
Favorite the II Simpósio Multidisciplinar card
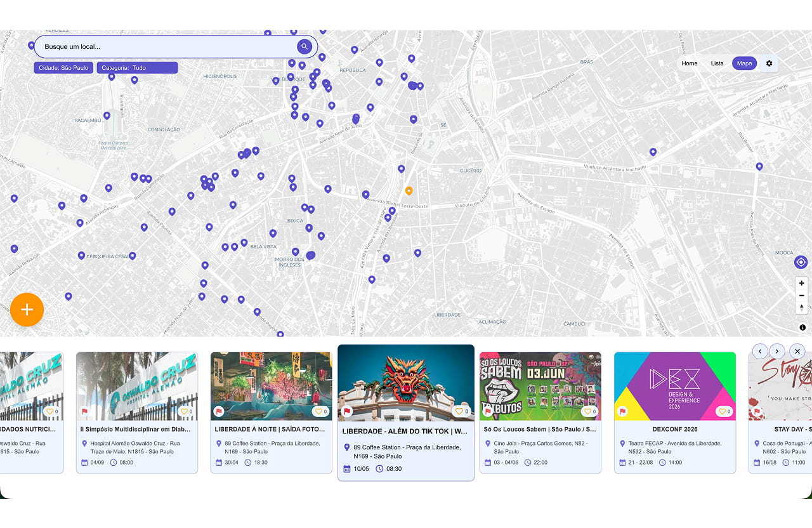click(187, 411)
